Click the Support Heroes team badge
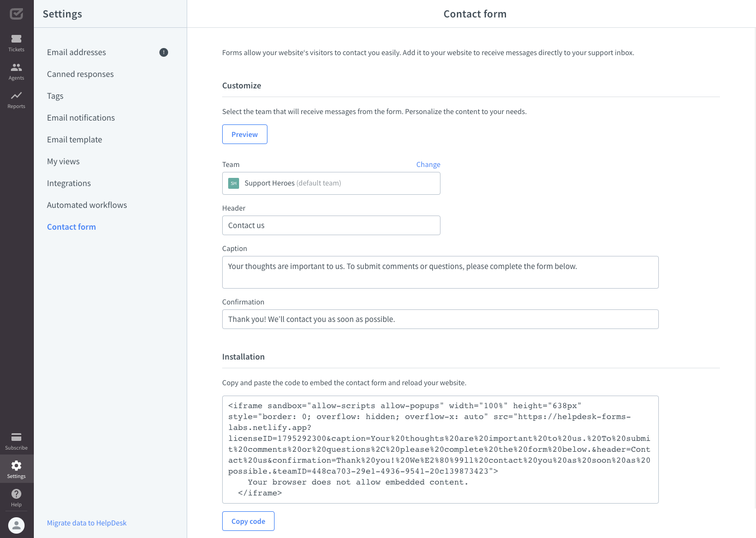The height and width of the screenshot is (538, 756). (x=233, y=183)
